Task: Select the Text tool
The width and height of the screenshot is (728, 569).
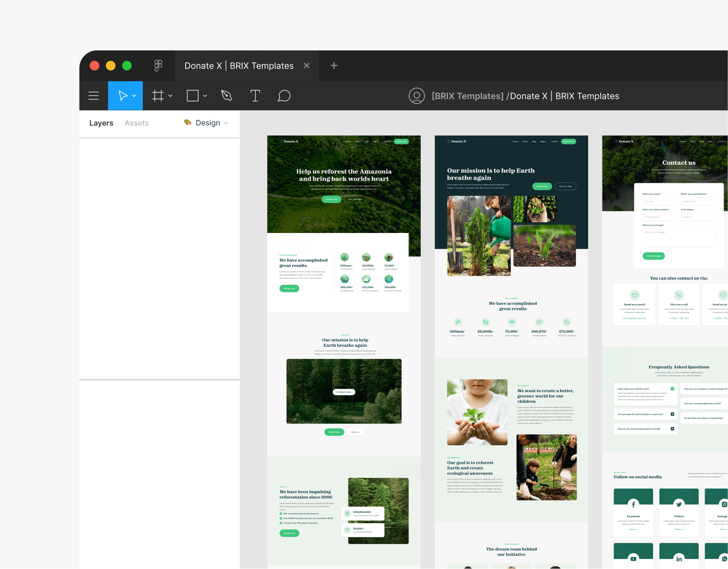Action: pos(255,96)
